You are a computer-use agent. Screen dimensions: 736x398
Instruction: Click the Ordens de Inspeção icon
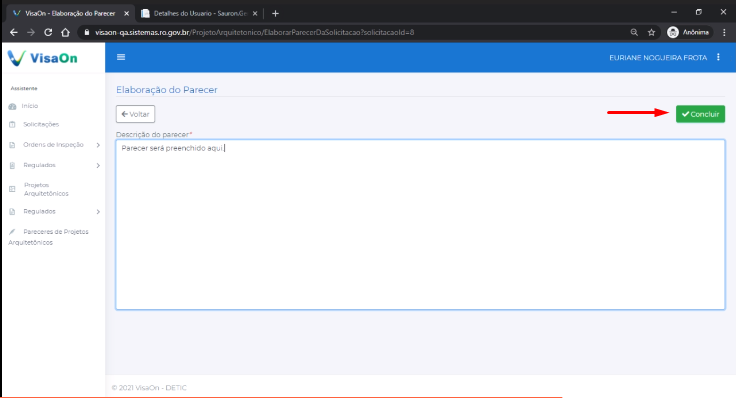pos(12,145)
